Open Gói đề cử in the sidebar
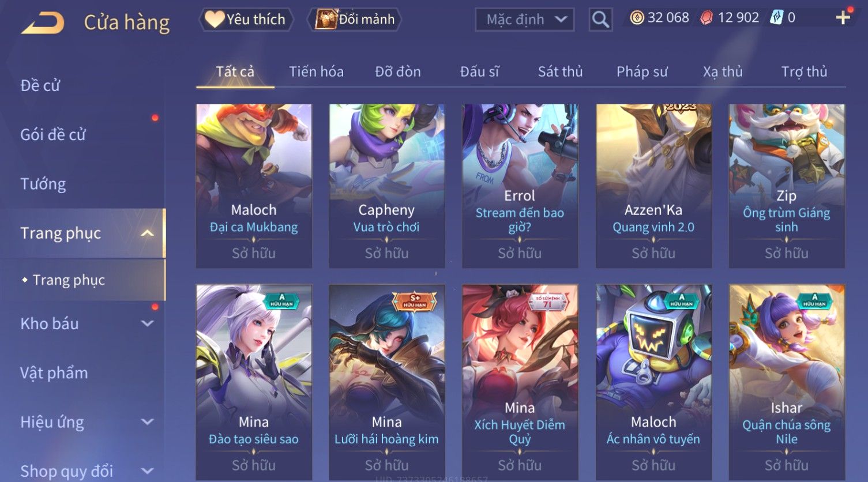Image resolution: width=868 pixels, height=482 pixels. (53, 134)
